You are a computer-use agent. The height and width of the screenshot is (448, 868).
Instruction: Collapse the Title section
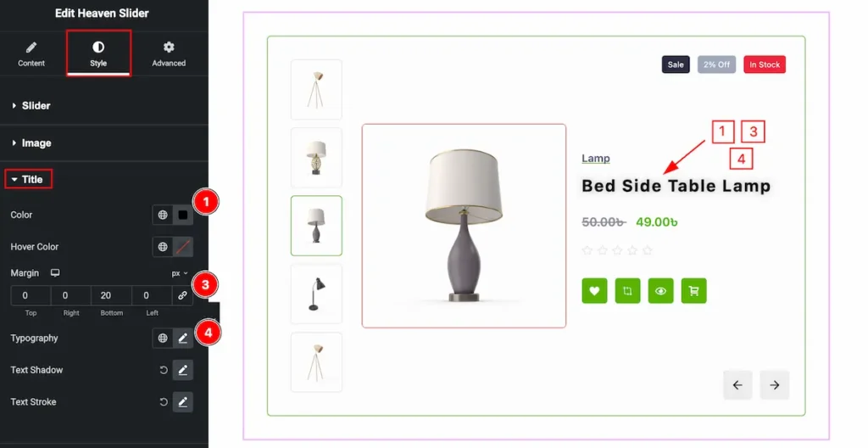click(x=28, y=179)
